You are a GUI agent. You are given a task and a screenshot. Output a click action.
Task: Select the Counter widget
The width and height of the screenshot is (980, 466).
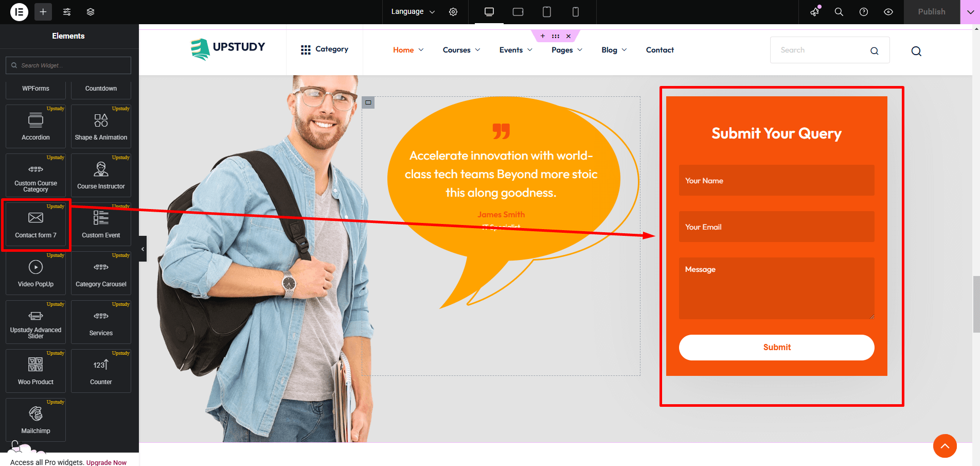click(x=101, y=371)
